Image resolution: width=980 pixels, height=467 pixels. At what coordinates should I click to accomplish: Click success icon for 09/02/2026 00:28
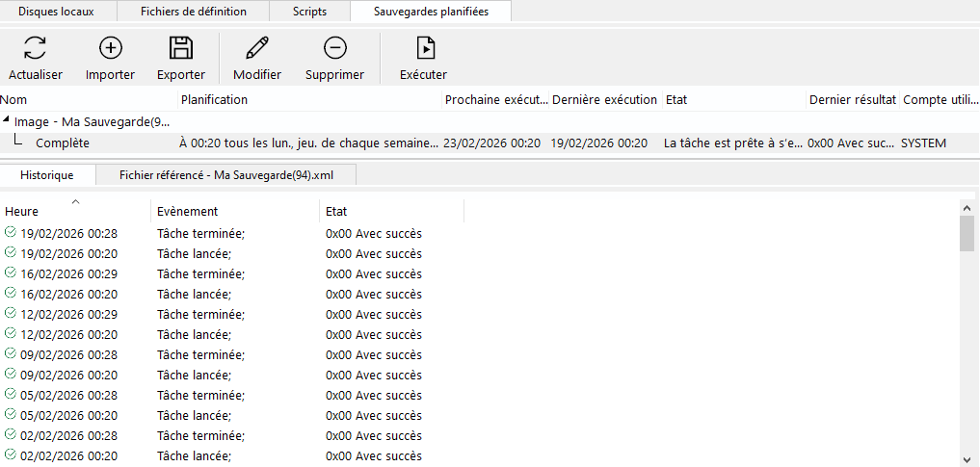[10, 353]
